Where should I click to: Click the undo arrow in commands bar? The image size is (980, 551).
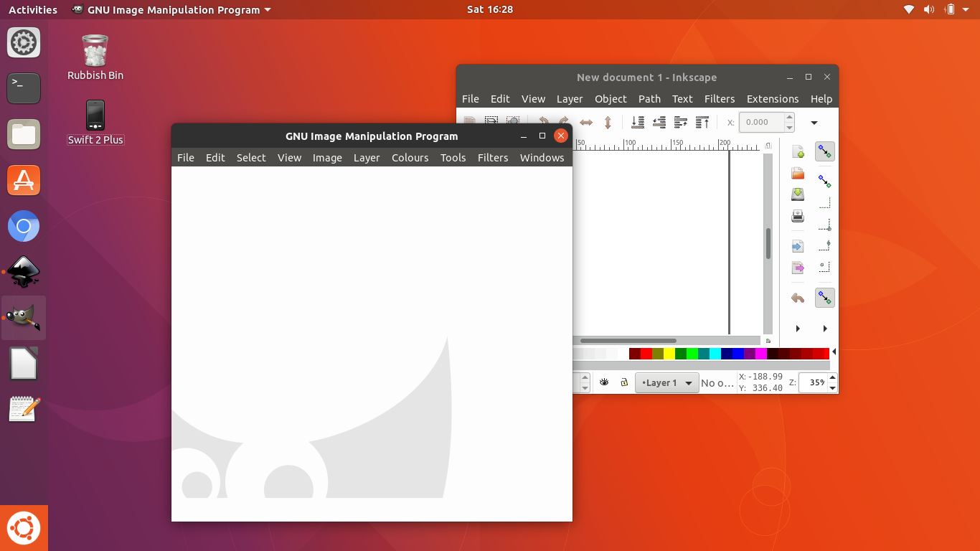coord(798,298)
